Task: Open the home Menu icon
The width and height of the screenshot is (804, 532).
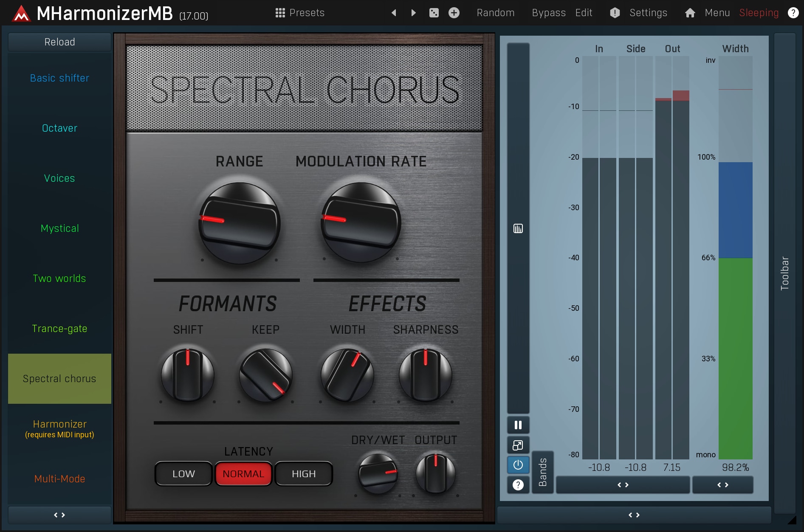Action: [x=690, y=13]
